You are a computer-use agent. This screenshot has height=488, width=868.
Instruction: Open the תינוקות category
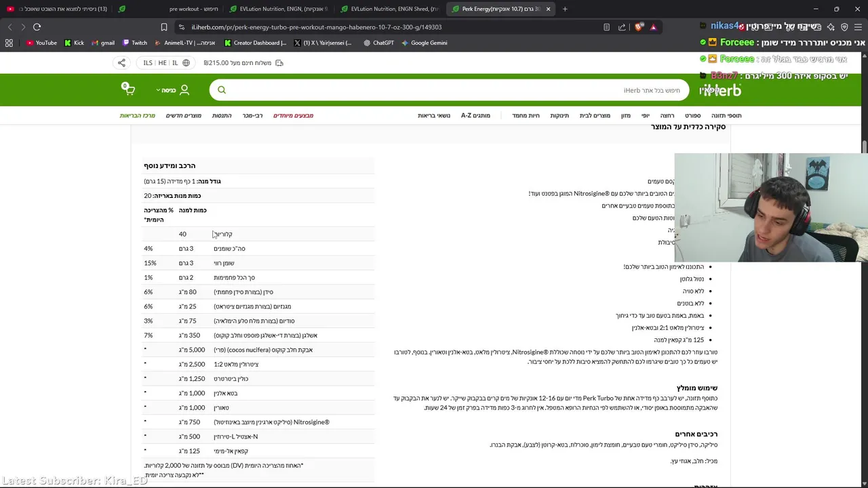point(559,116)
